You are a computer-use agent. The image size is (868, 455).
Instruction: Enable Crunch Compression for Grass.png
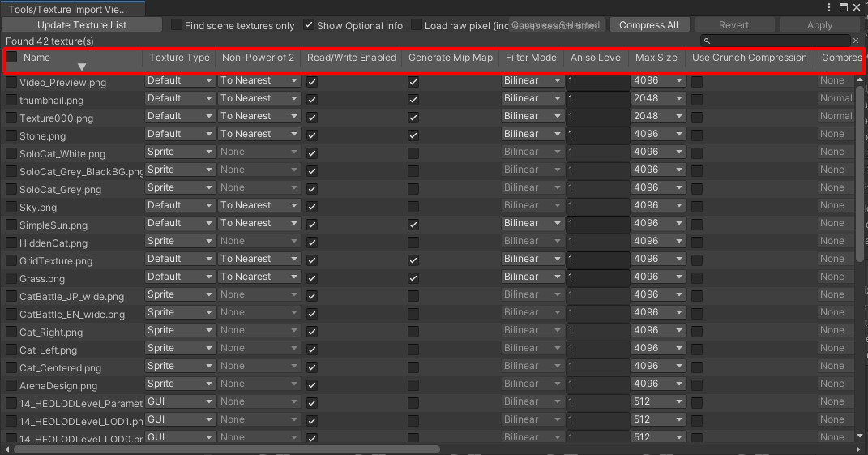click(697, 278)
